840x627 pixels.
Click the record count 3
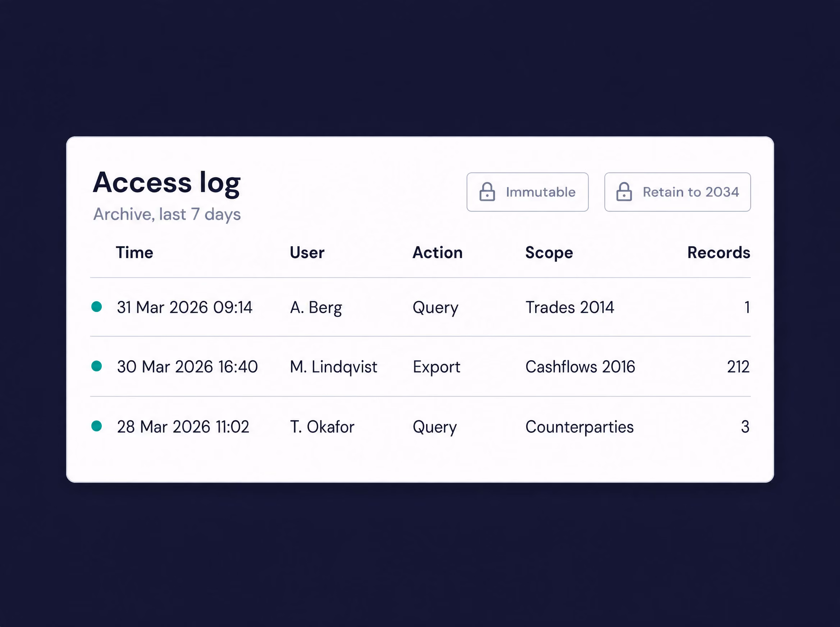pos(745,427)
